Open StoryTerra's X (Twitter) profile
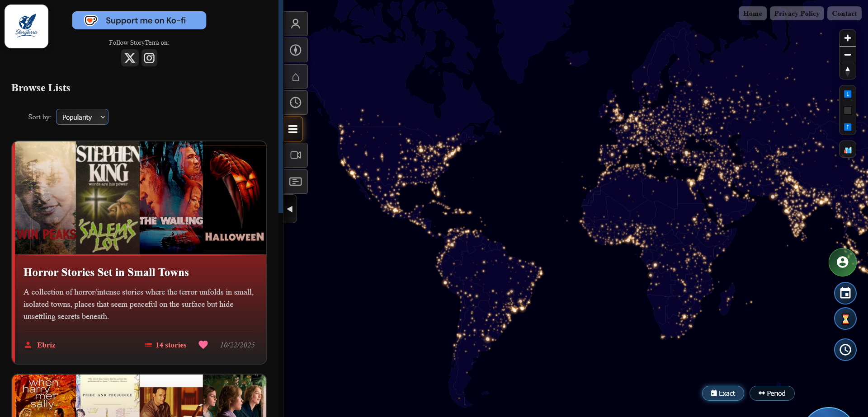This screenshot has height=417, width=868. [130, 58]
